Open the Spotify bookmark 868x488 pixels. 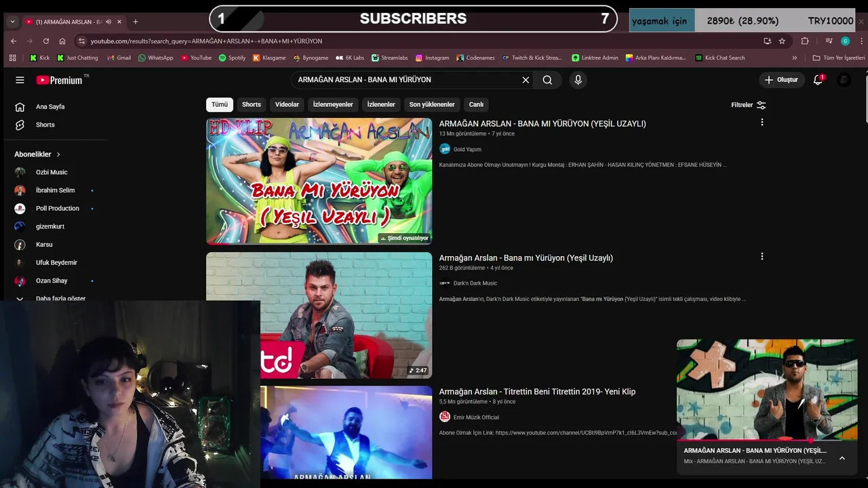[232, 58]
